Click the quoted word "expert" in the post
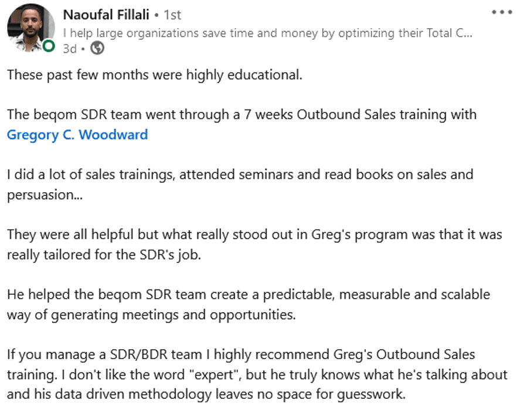 213,374
